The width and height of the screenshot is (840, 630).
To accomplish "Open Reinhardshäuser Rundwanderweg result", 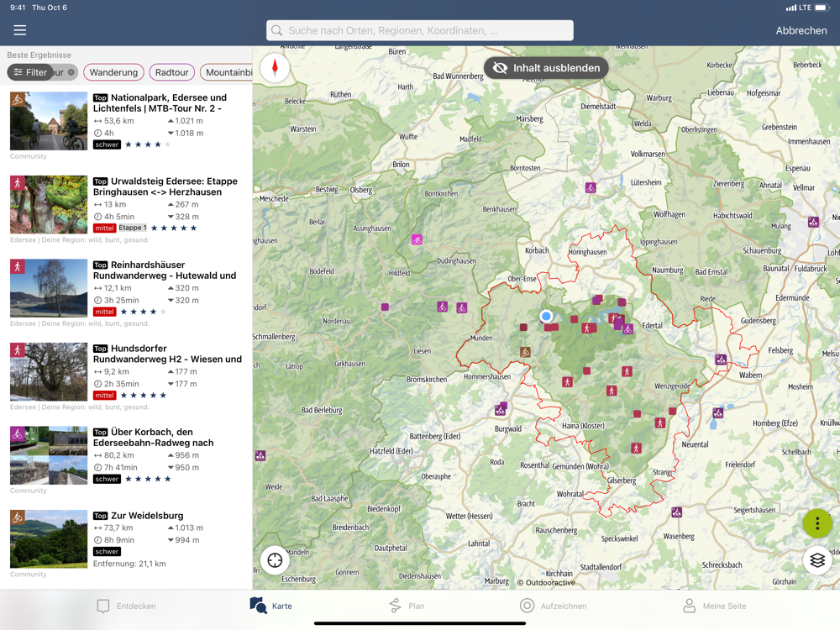I will (126, 291).
